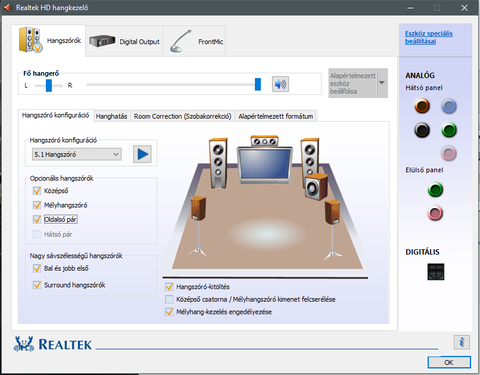Open Eszköz speciális beállításai link

point(429,37)
